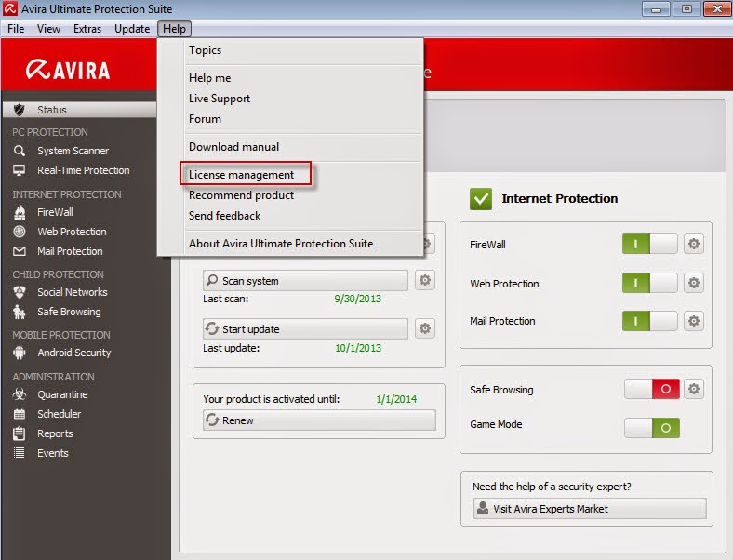This screenshot has height=560, width=733.
Task: Click the Social Networks heart icon
Action: 20,292
